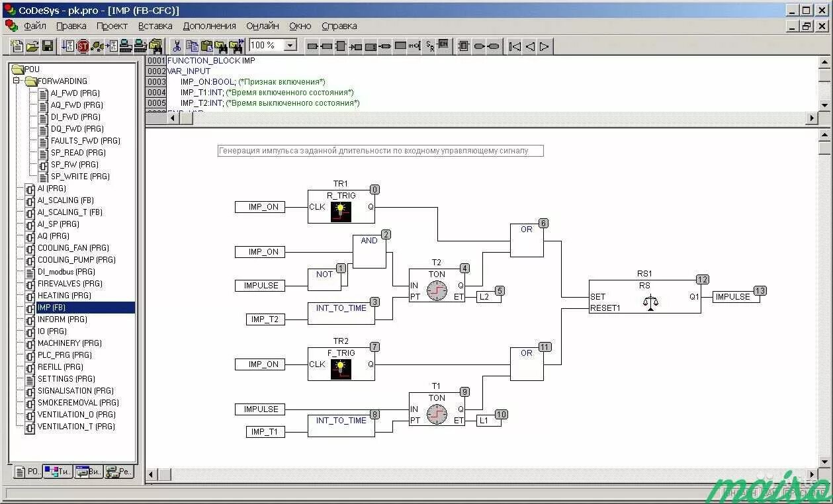Collapse the FORWARDING folder in tree

(x=17, y=81)
